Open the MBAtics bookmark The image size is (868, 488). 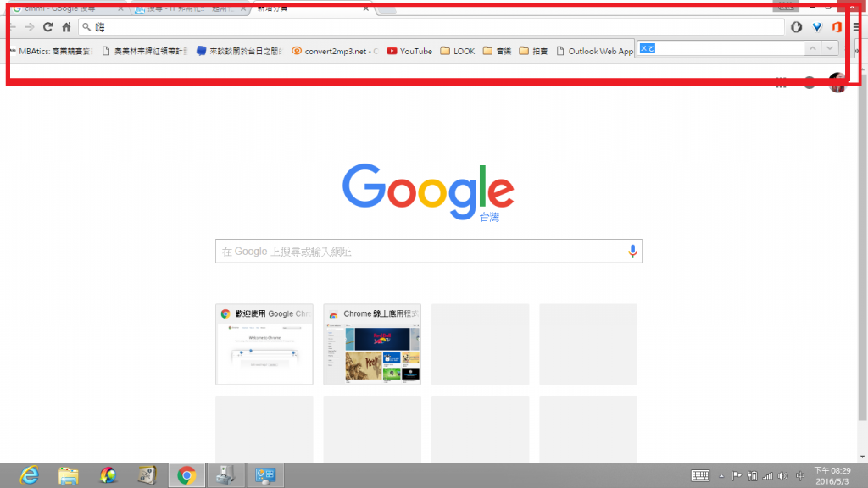click(51, 51)
